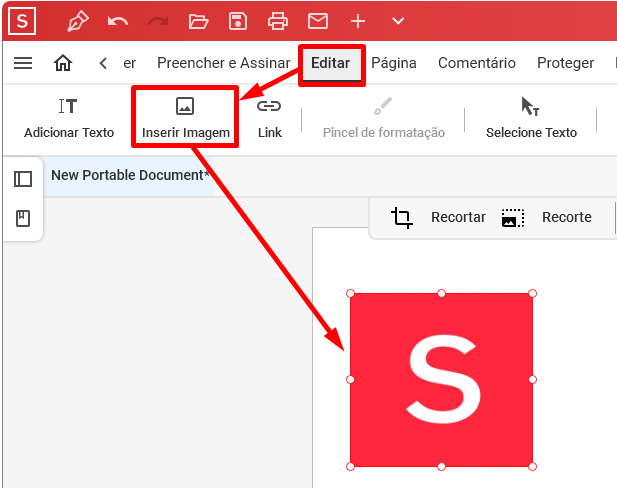
Task: Click the Recortar crop icon
Action: click(x=402, y=217)
